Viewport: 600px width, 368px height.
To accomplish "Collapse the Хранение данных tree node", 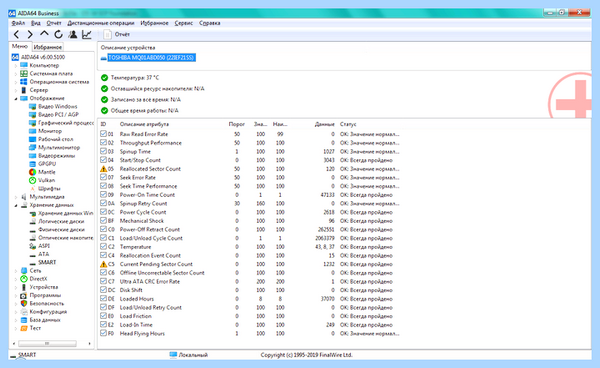I will tap(16, 205).
